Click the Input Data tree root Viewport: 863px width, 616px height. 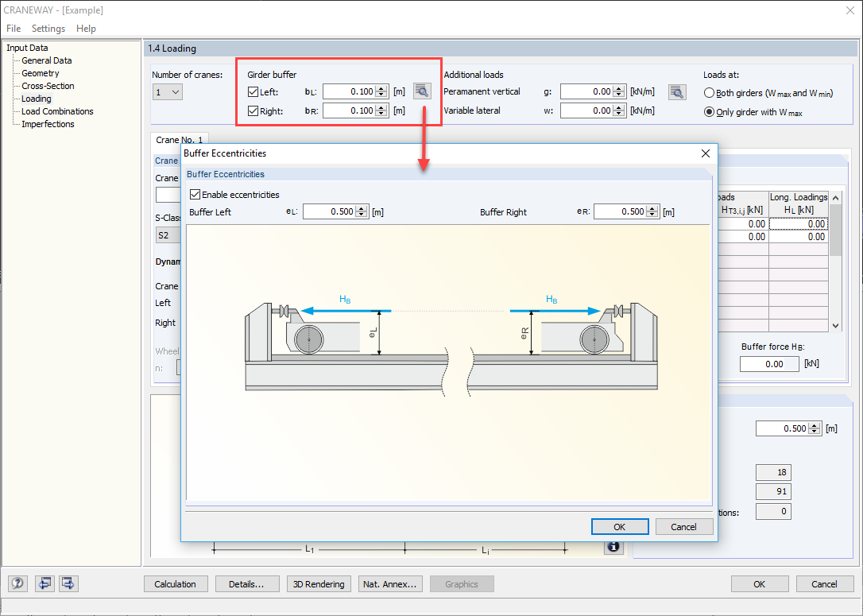pos(28,48)
